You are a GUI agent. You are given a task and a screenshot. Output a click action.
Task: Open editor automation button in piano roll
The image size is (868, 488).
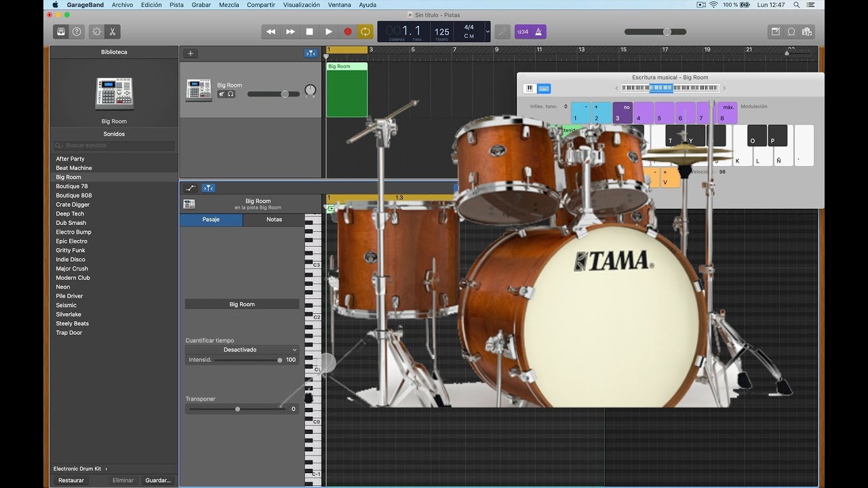[x=191, y=188]
